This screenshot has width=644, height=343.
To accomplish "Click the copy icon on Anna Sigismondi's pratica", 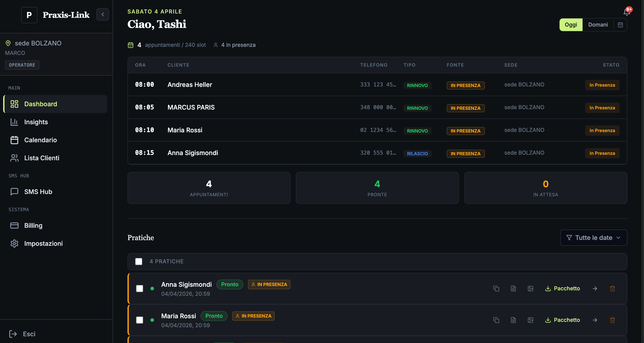I will pyautogui.click(x=496, y=289).
